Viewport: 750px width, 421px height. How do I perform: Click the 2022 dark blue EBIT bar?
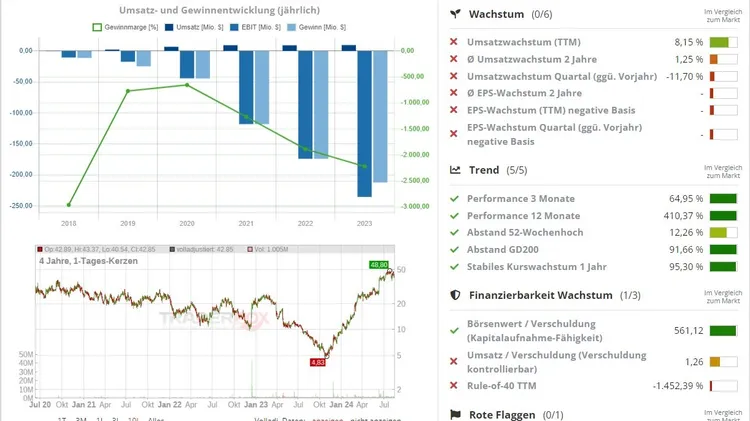click(x=305, y=104)
